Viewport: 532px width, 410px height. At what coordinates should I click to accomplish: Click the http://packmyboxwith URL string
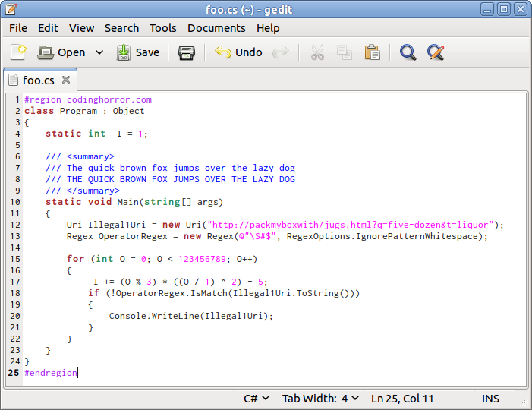[x=351, y=225]
